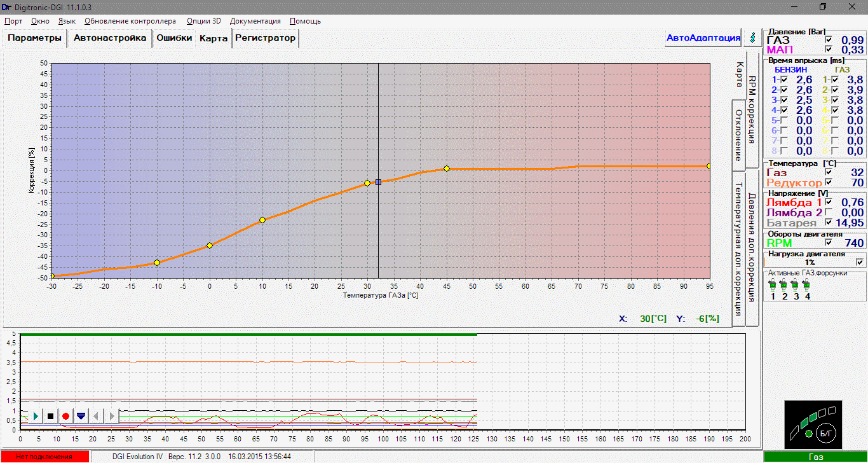Click active gas injector 4 icon
The width and height of the screenshot is (868, 463).
pyautogui.click(x=807, y=286)
